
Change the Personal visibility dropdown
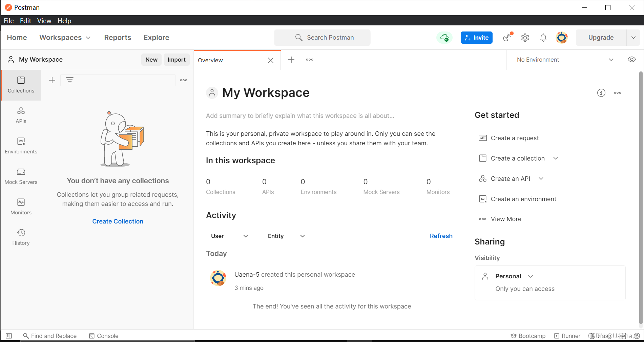[x=514, y=276]
